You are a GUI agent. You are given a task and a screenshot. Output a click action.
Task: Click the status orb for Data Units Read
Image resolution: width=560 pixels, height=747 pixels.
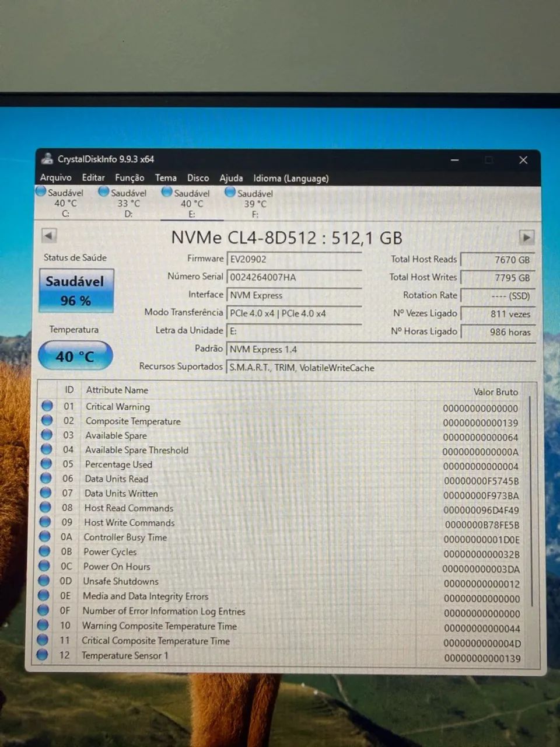(x=46, y=478)
